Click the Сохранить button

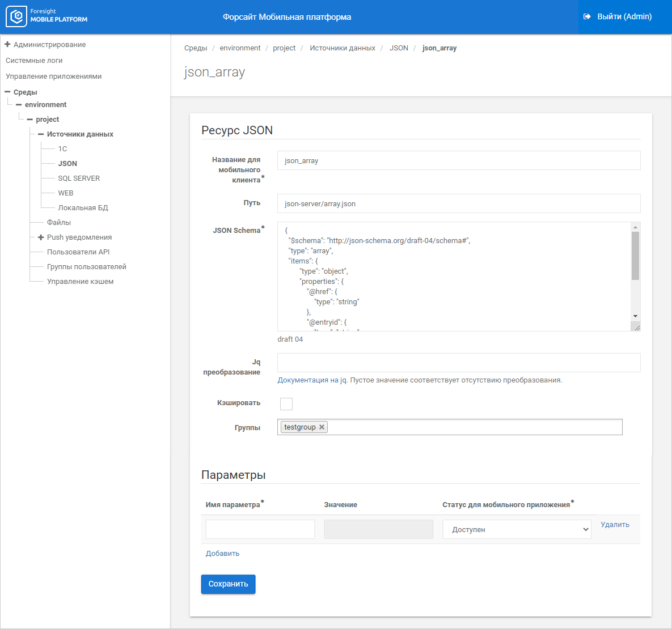[x=228, y=584]
